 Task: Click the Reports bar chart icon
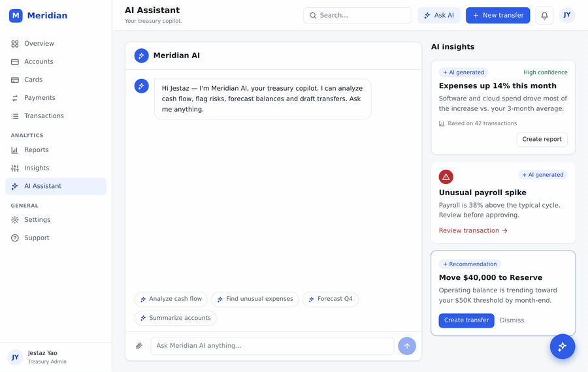14,150
